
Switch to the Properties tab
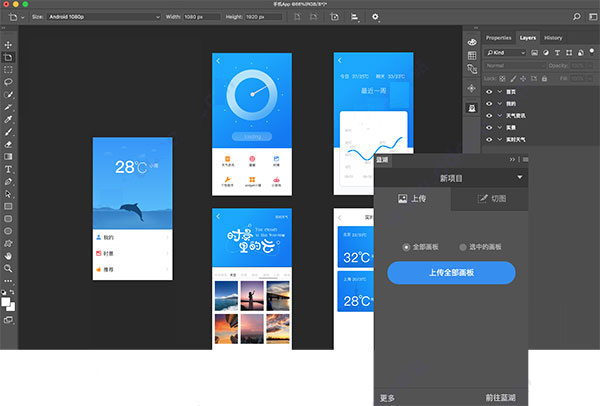point(498,38)
